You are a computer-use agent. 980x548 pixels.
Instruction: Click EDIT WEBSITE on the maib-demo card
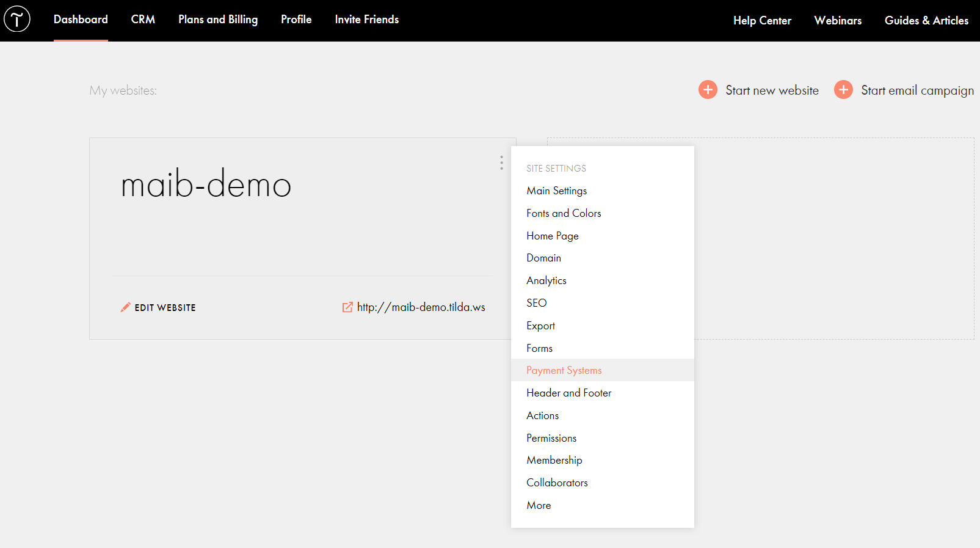[165, 308]
